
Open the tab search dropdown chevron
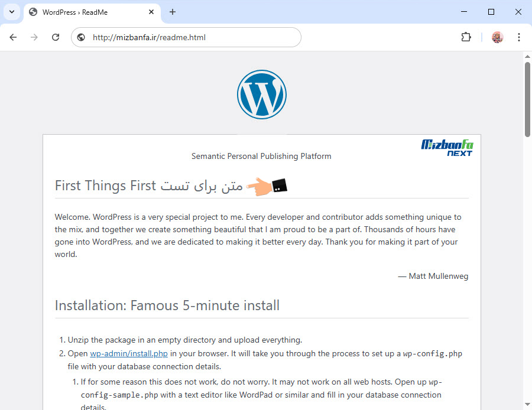(11, 12)
